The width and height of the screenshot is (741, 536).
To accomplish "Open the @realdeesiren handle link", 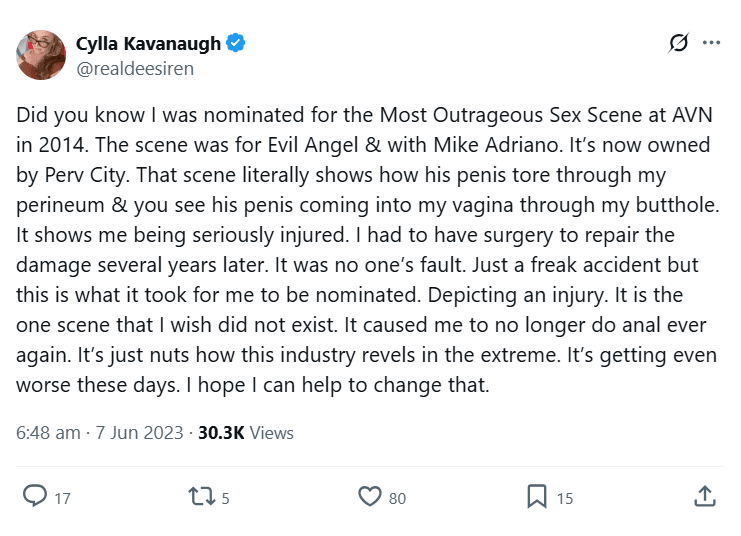I will point(134,68).
